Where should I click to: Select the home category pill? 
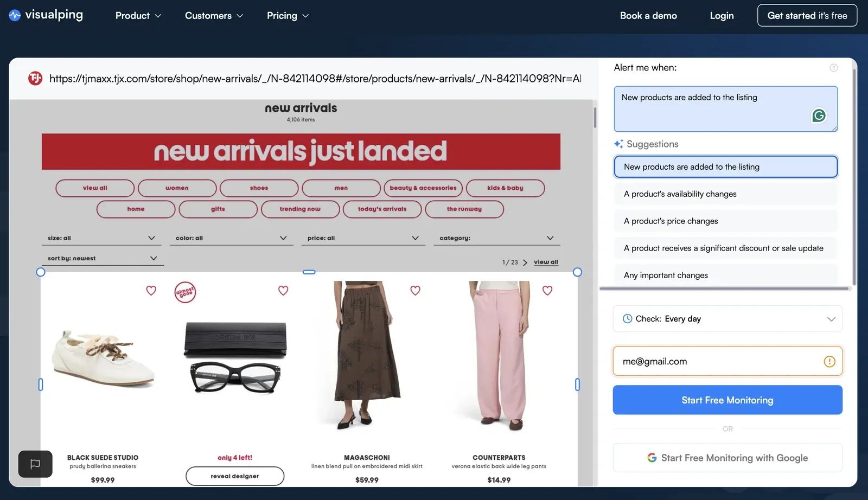click(136, 209)
